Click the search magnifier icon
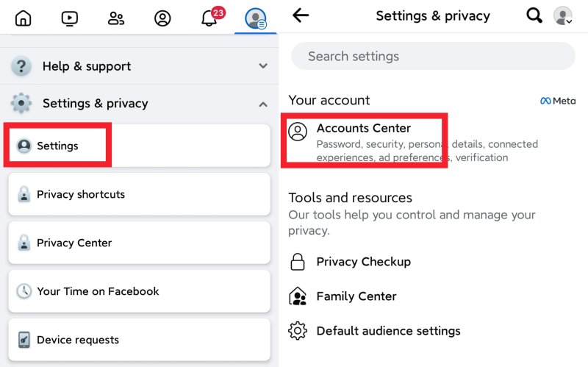The width and height of the screenshot is (588, 367). click(x=534, y=15)
